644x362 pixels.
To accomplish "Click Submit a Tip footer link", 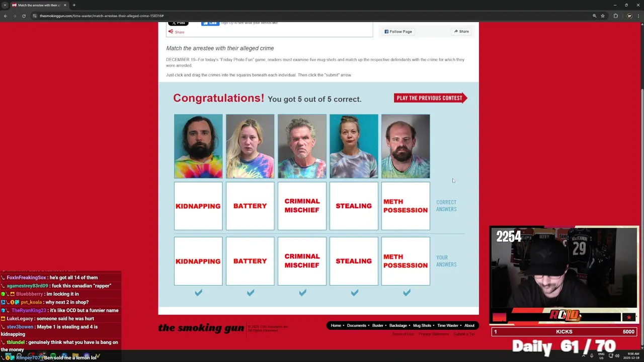I will [x=464, y=334].
